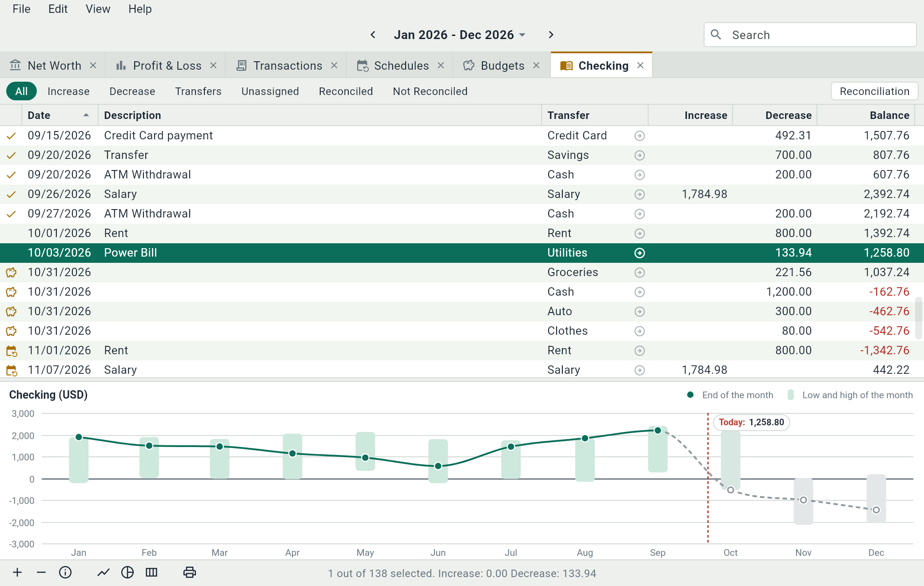The width and height of the screenshot is (924, 586).
Task: Filter by Unassigned
Action: point(270,91)
